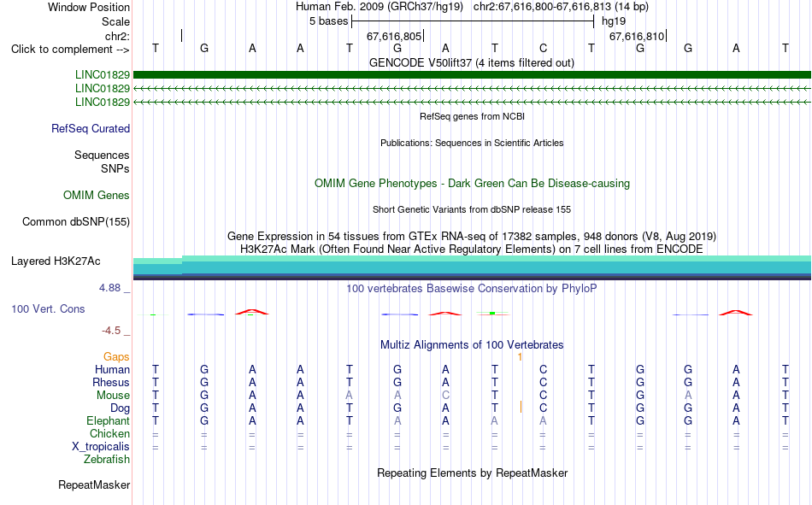Open the Window Position track label
812x505 pixels.
coord(89,7)
